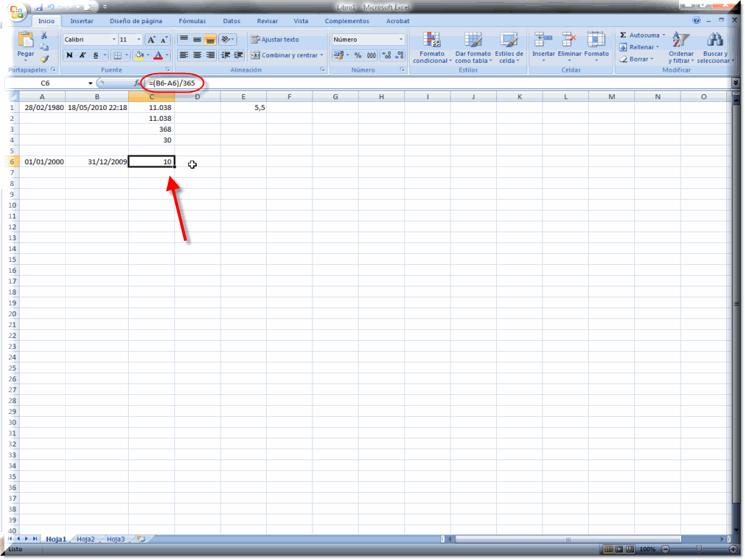Viewport: 745px width, 560px height.
Task: Open the Hoja2 sheet tab
Action: tap(85, 539)
